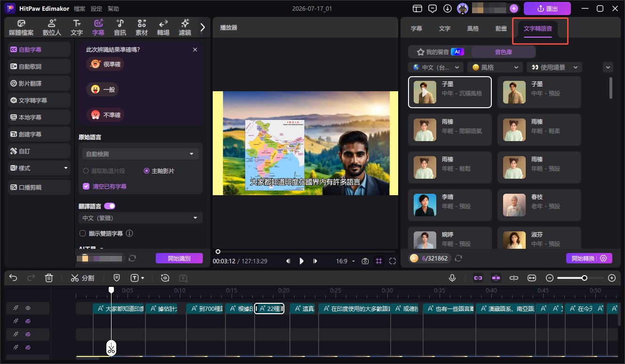Click the 匯出 export button
The height and width of the screenshot is (364, 625).
[547, 8]
